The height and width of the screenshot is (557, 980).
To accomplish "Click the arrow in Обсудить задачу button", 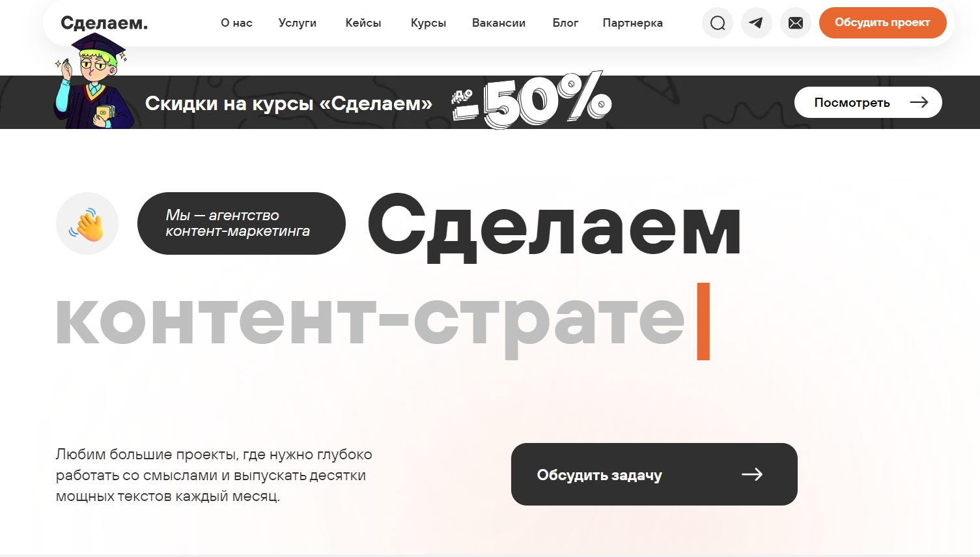I will pos(752,474).
